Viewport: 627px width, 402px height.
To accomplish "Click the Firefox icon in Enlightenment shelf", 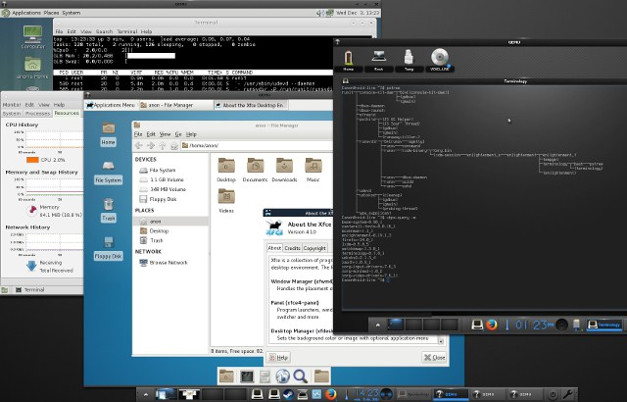I will pos(491,324).
